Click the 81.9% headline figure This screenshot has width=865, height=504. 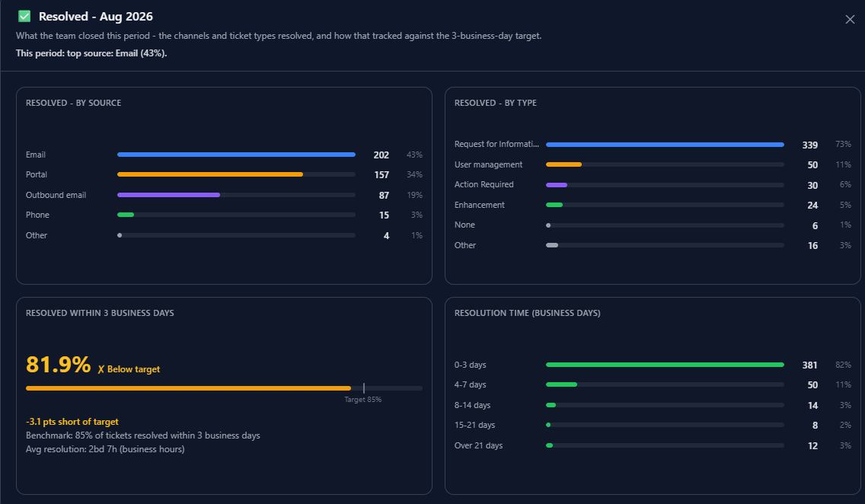tap(59, 365)
